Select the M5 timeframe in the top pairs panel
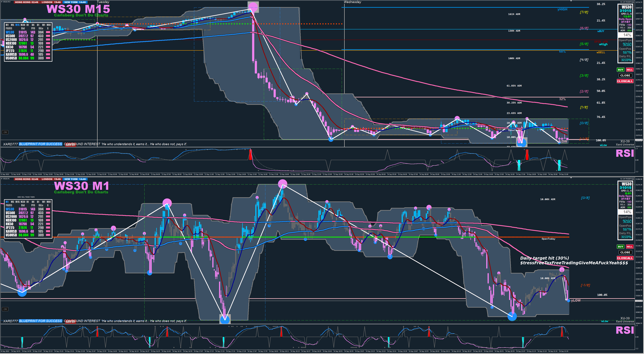Viewport: 644px width, 354px height. [12, 25]
